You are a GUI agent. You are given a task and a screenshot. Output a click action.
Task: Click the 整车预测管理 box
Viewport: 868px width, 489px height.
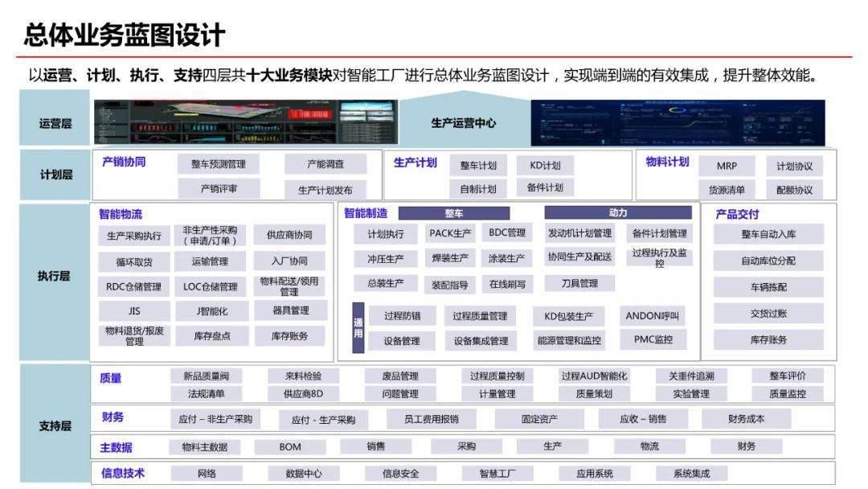tap(218, 164)
